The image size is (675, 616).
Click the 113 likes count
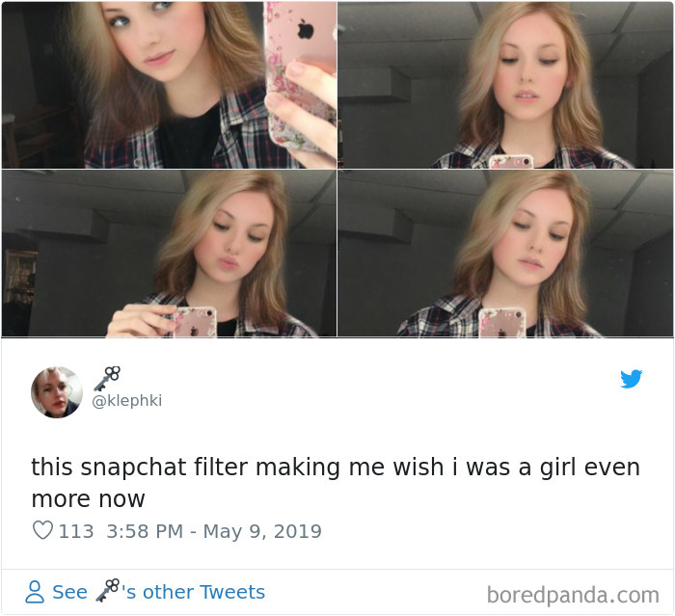(76, 531)
